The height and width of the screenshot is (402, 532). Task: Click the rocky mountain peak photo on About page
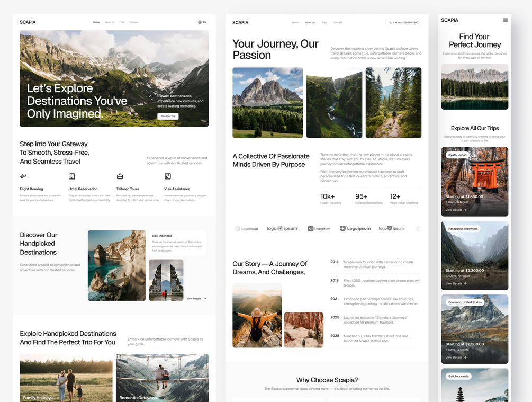click(x=268, y=103)
